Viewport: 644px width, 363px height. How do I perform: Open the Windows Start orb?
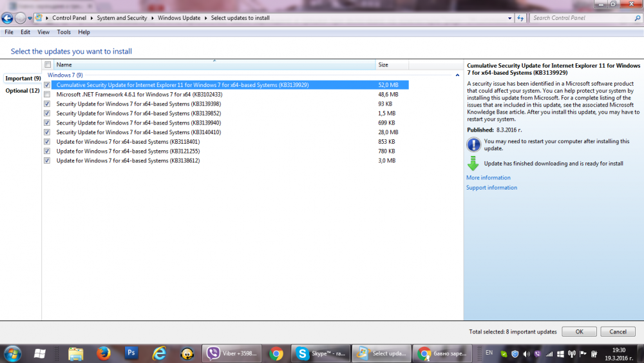click(12, 353)
